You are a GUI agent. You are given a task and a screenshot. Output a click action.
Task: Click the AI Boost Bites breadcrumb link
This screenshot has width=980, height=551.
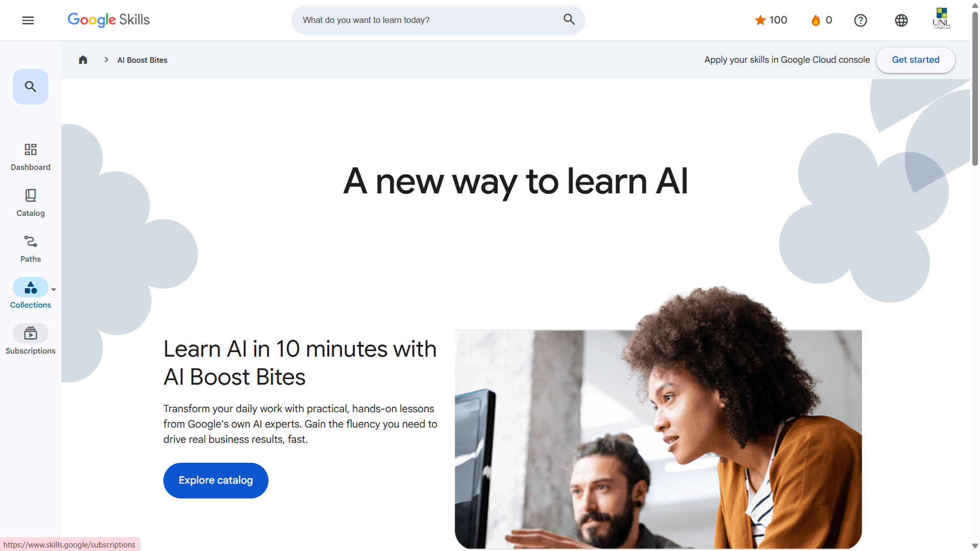(x=142, y=60)
